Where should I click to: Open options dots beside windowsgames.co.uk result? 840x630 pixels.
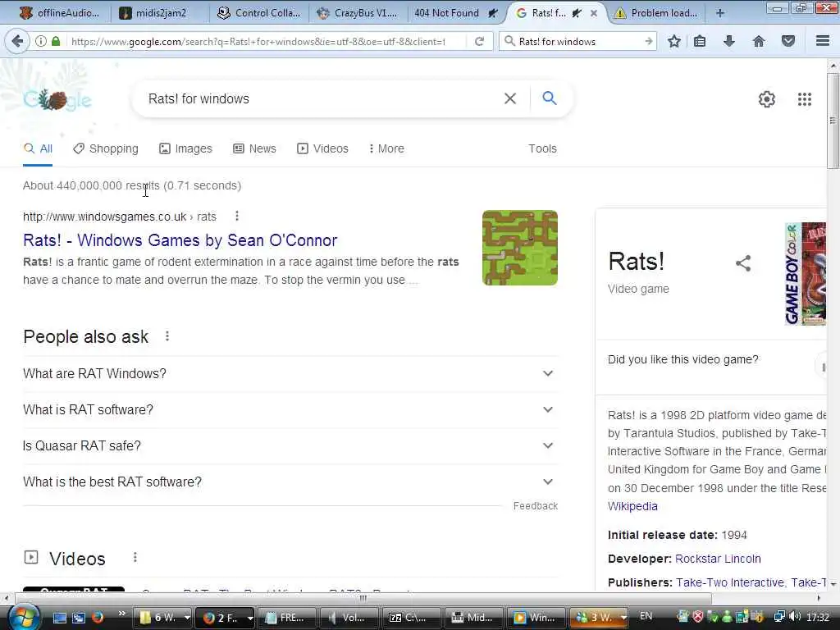tap(237, 216)
